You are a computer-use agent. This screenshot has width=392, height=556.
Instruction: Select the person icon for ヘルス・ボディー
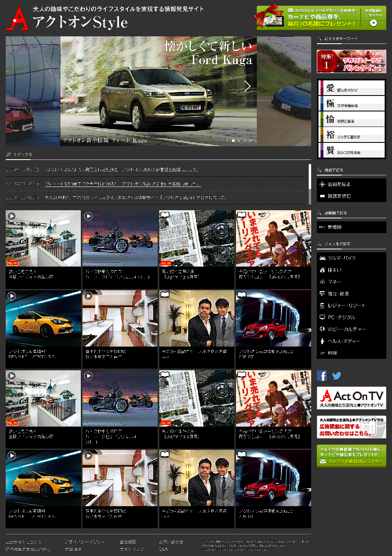(x=322, y=341)
